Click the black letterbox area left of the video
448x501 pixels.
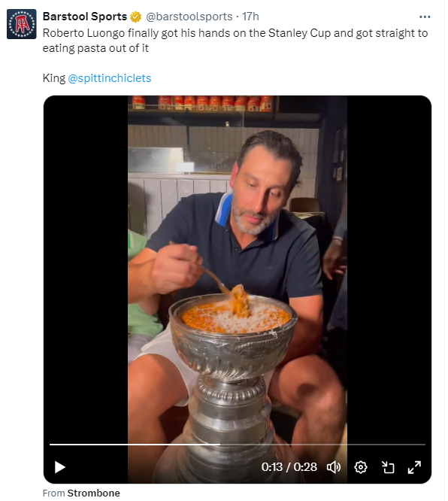click(x=86, y=269)
